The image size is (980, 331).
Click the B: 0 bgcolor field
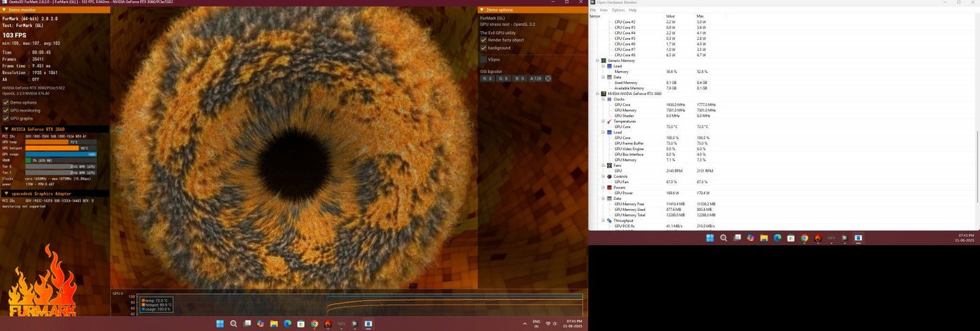(x=520, y=78)
